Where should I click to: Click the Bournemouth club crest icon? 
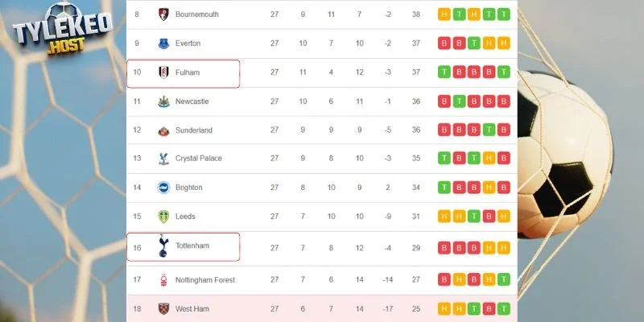163,14
